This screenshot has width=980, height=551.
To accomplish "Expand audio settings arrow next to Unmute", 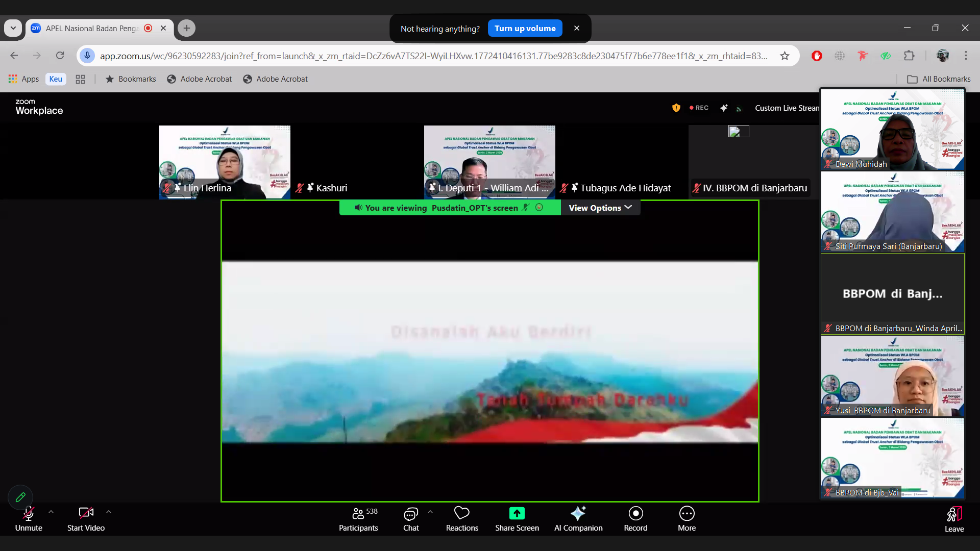I will coord(51,512).
